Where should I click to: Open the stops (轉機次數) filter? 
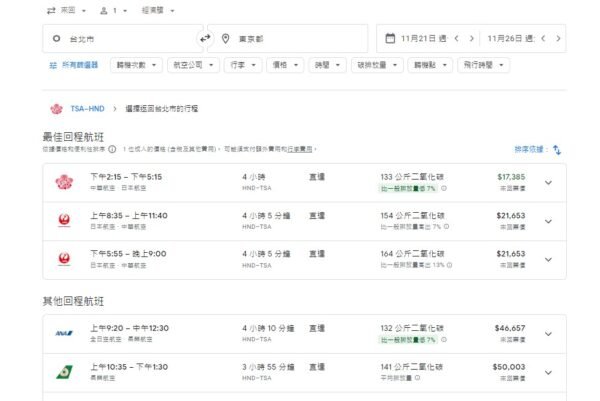(136, 65)
